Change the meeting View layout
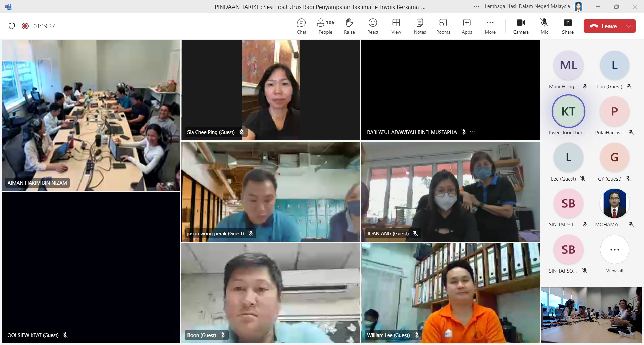 point(396,26)
